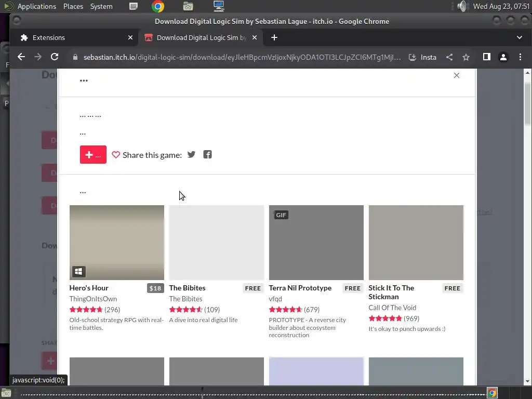The width and height of the screenshot is (532, 399).
Task: Open The Bibites game thumbnail
Action: [217, 243]
